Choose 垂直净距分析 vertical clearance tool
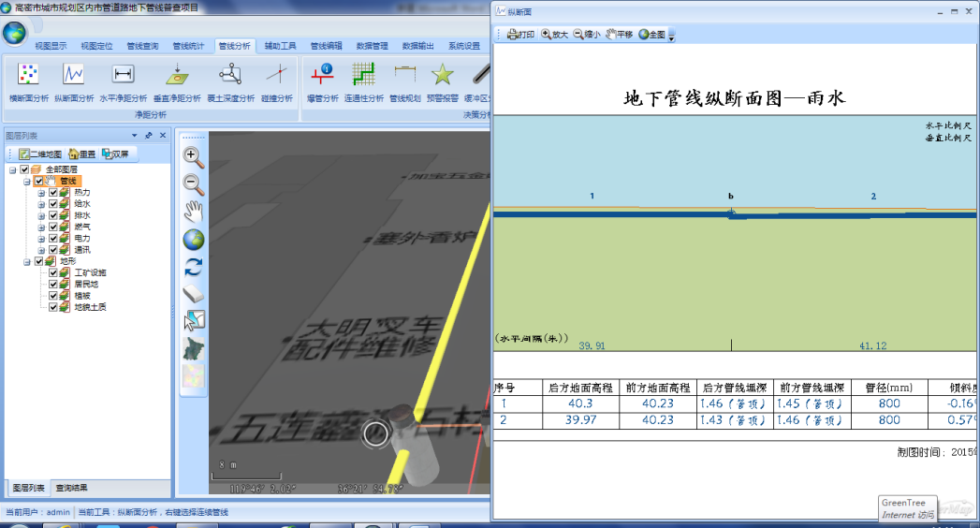The height and width of the screenshot is (528, 980). (177, 82)
